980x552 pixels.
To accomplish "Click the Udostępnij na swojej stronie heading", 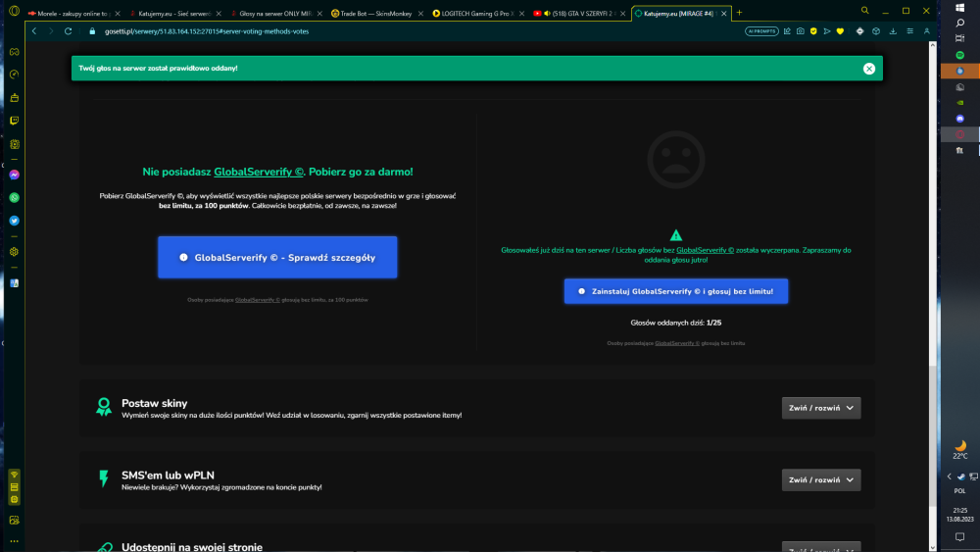I will point(192,547).
